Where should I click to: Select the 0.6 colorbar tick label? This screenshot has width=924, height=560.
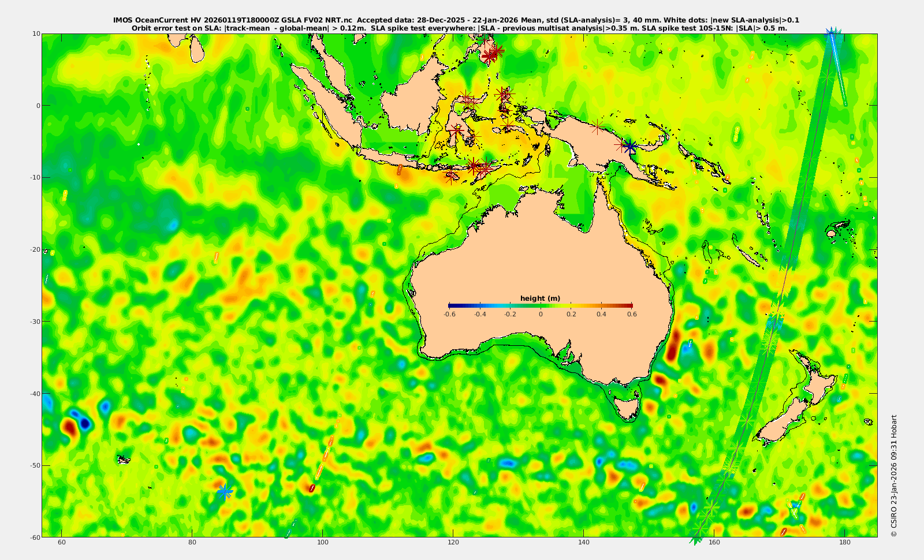click(x=632, y=315)
